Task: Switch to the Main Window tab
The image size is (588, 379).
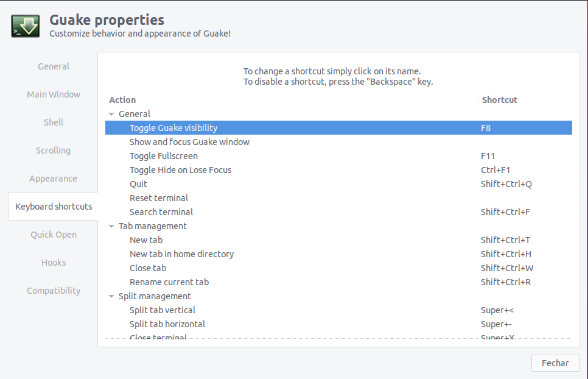Action: pyautogui.click(x=53, y=94)
